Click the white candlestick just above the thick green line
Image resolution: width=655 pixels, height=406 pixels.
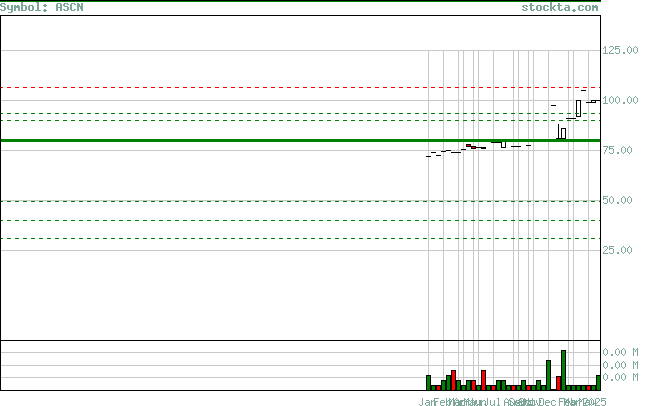click(x=564, y=134)
